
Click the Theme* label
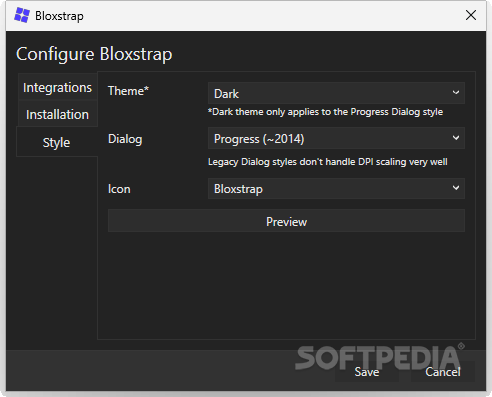(x=128, y=91)
